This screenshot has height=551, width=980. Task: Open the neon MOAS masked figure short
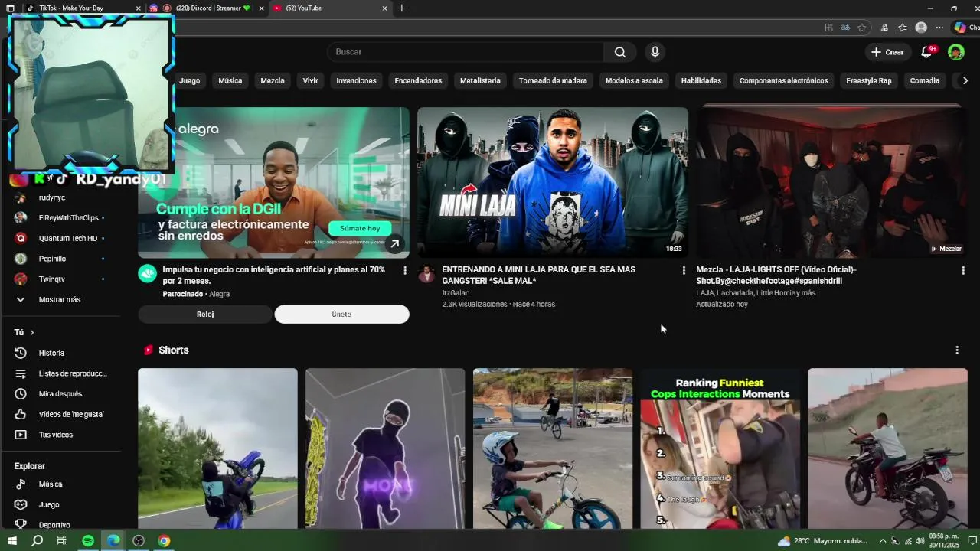(x=385, y=448)
